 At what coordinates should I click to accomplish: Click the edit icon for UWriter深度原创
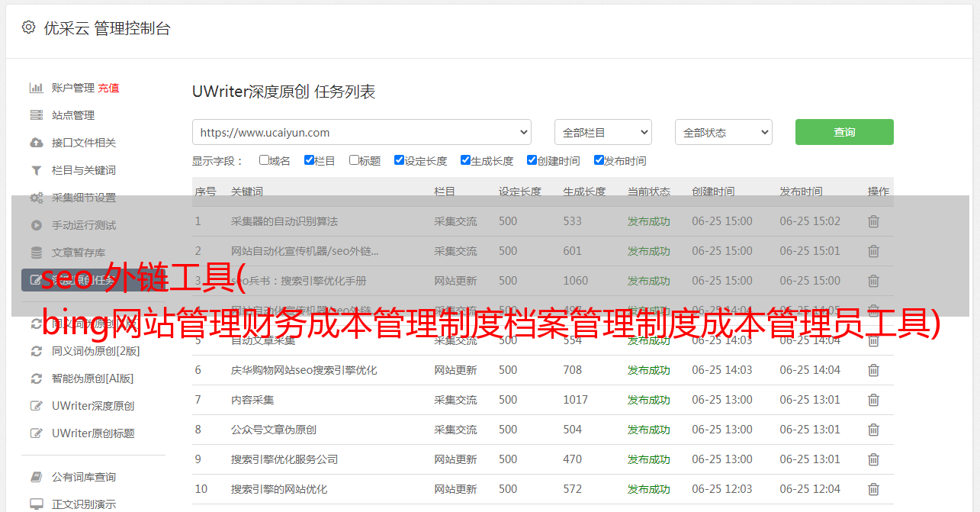36,406
